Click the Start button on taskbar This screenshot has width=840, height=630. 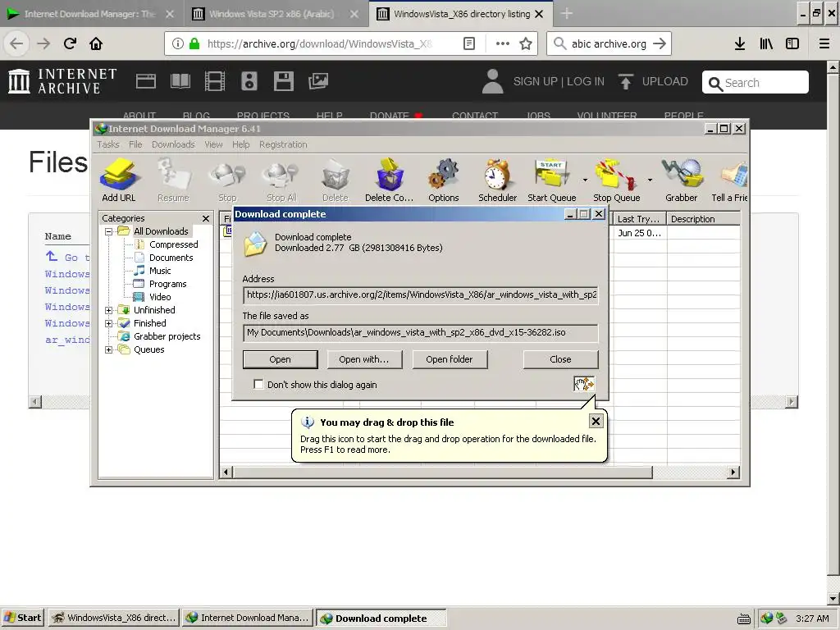pyautogui.click(x=22, y=618)
